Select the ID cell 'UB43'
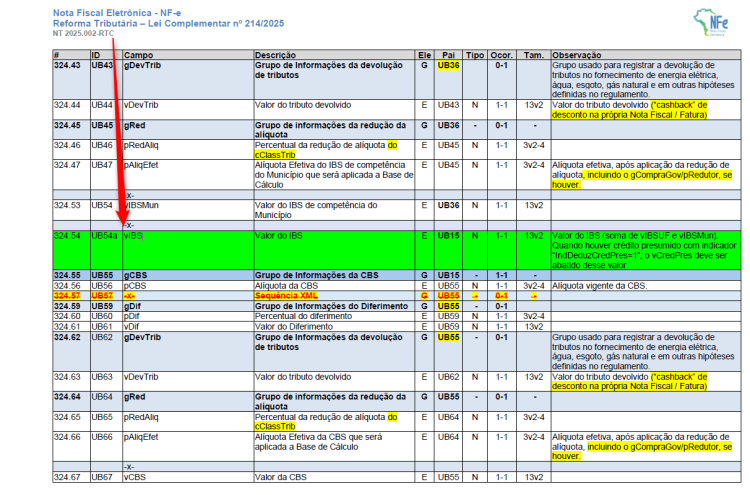The height and width of the screenshot is (495, 750). [102, 66]
